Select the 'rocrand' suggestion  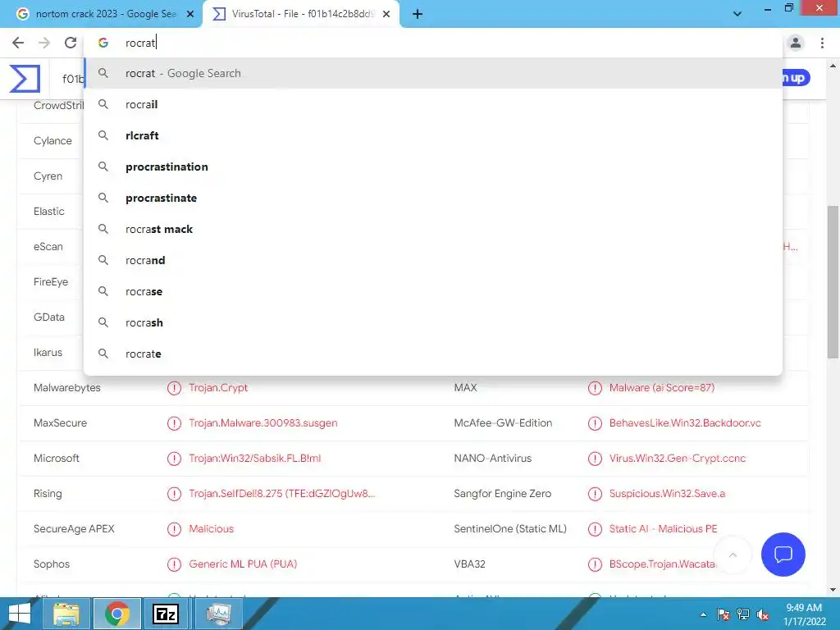click(x=433, y=260)
